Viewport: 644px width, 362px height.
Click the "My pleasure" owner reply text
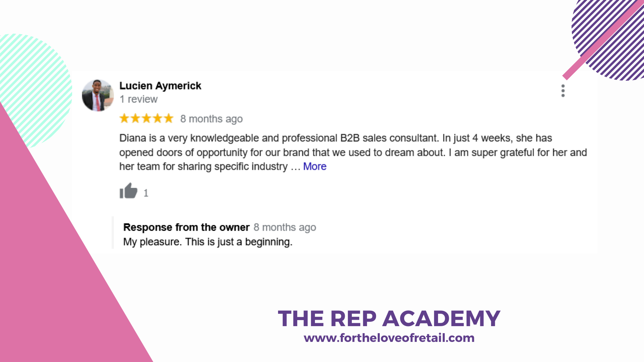[x=208, y=242]
